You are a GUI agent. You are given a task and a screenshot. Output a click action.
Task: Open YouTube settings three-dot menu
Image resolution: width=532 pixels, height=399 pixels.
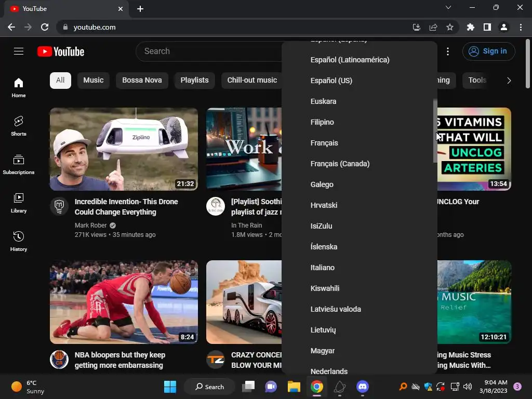click(x=448, y=51)
